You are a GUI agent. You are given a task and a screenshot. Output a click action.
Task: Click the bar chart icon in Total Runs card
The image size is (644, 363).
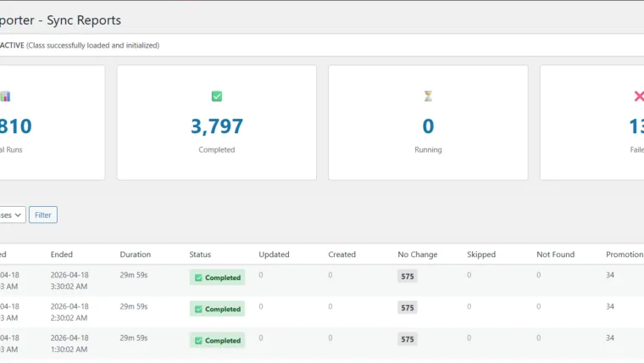(5, 97)
